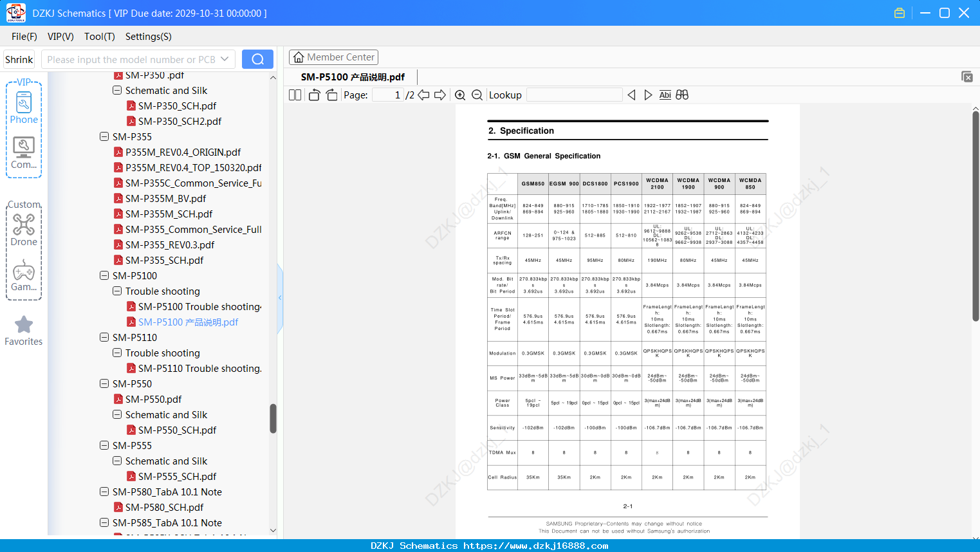Screen dimensions: 980x552
Task: Click the DZKJ Schematics app logo
Action: 15,13
